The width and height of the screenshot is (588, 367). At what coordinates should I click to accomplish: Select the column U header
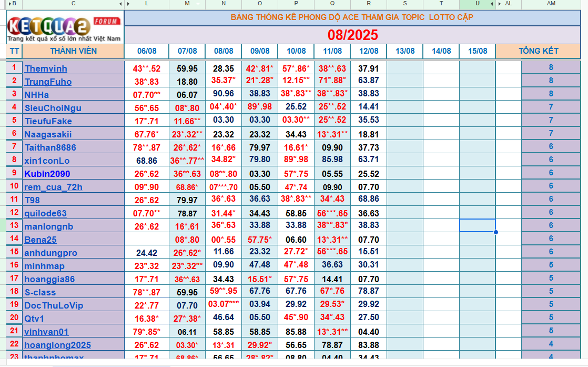(x=478, y=3)
